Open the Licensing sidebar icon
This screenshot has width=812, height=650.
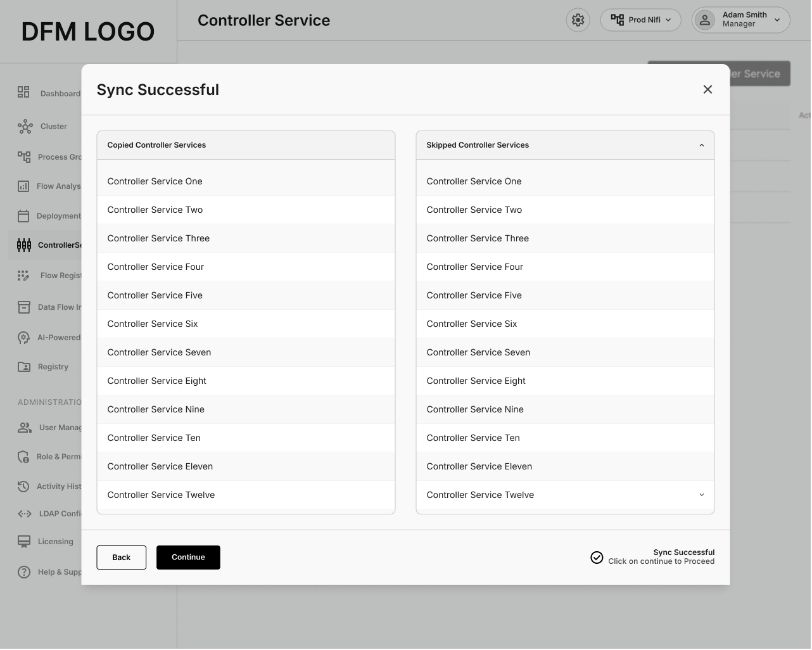click(24, 542)
